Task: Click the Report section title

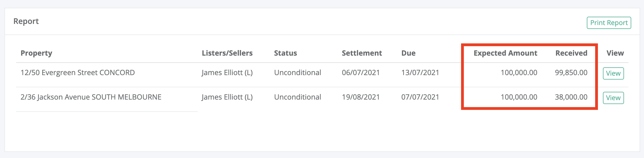Action: click(26, 21)
